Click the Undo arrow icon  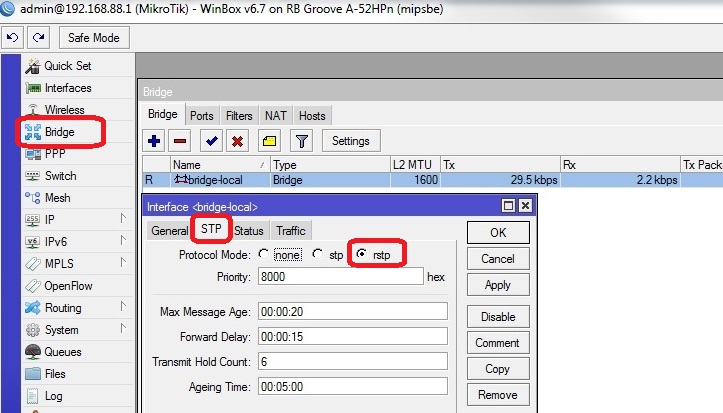[x=12, y=37]
